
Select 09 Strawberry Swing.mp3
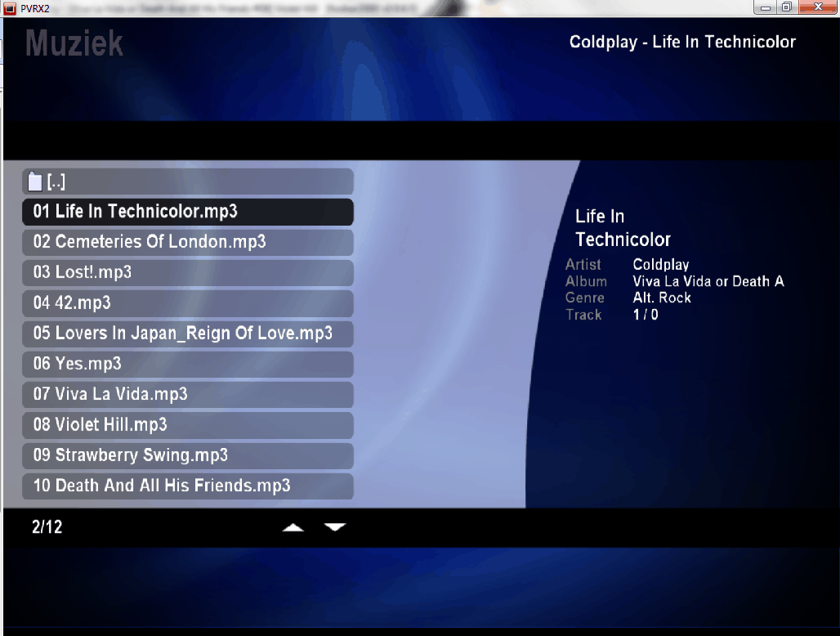(x=187, y=456)
